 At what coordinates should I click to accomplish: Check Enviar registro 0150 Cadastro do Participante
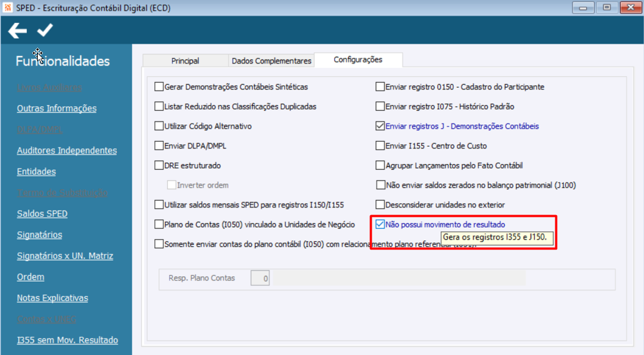[380, 87]
